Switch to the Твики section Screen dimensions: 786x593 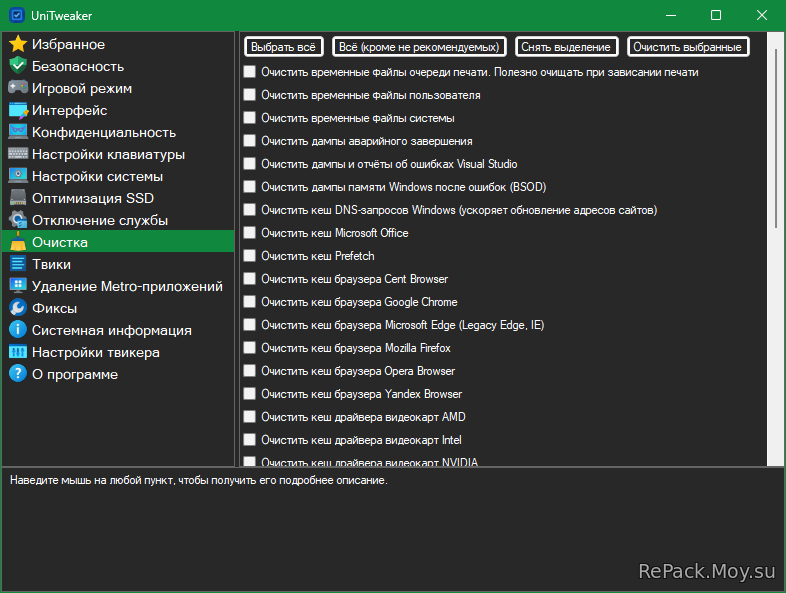tap(51, 264)
